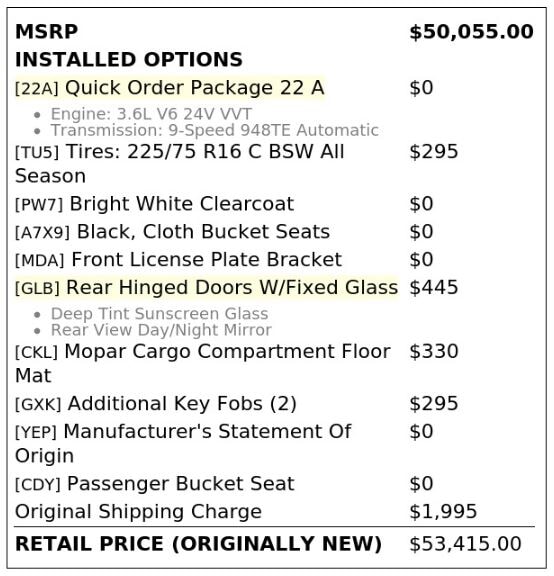
Task: Click Mopar Cargo Compartment Floor Mat entry
Action: 202,363
